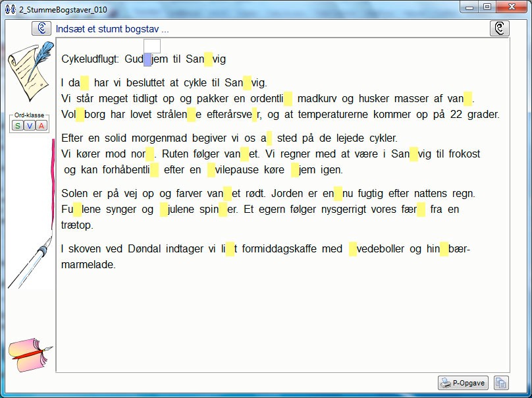
Task: Click the word 'Døndal' in the text
Action: (x=144, y=249)
